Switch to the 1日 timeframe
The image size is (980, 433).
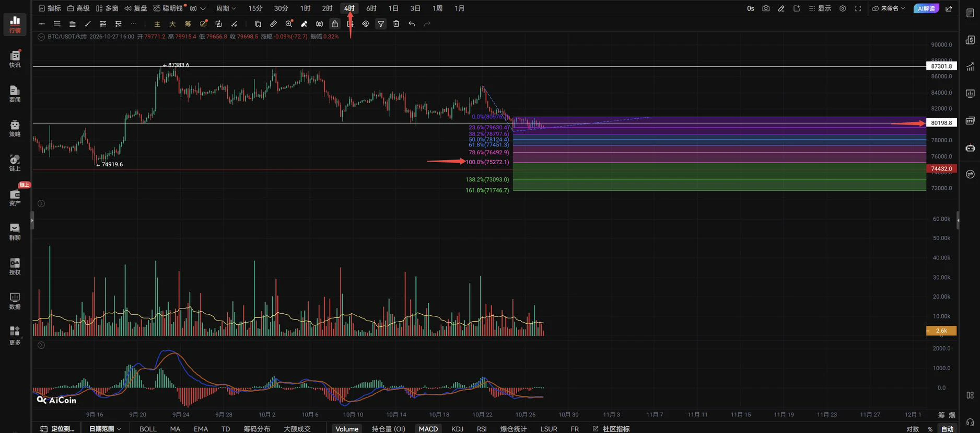pos(393,8)
